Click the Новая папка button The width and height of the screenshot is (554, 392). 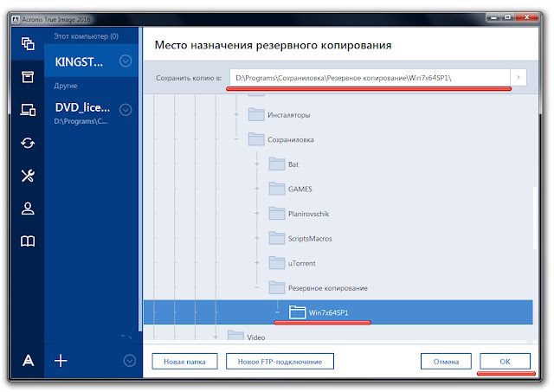[184, 361]
